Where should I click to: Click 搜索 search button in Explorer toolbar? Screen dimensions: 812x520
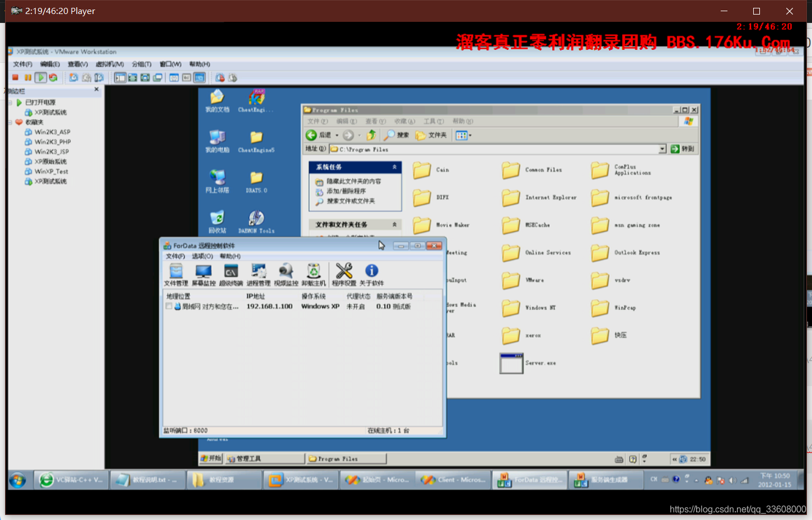tap(396, 135)
